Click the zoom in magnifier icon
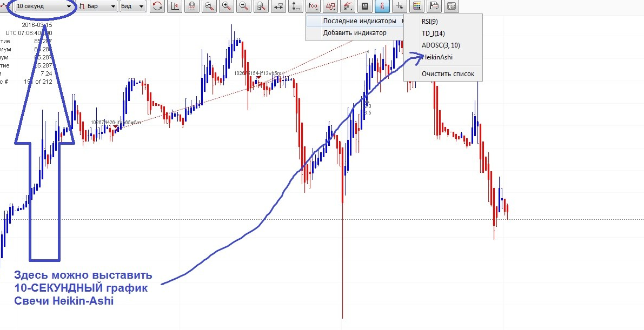The image size is (644, 330). coord(227,6)
